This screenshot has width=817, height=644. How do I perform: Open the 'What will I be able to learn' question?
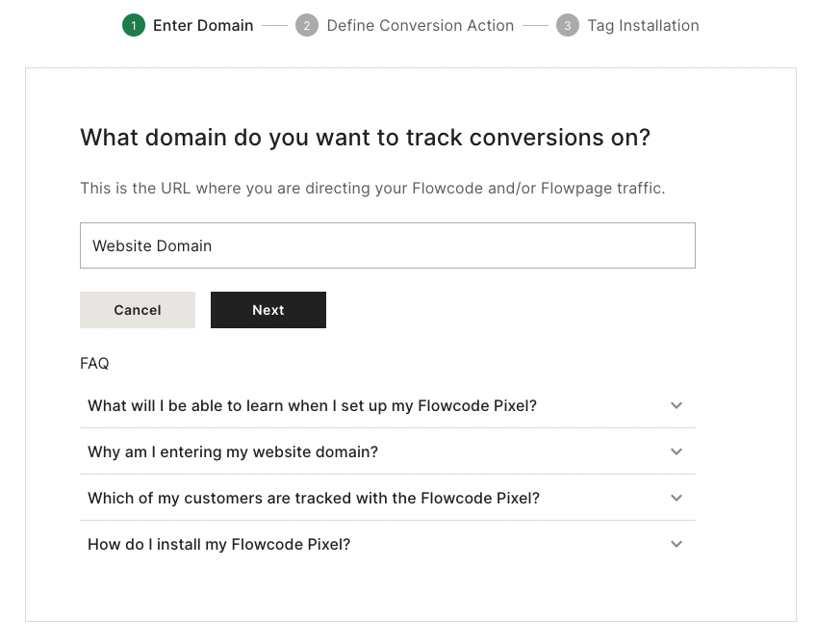312,405
